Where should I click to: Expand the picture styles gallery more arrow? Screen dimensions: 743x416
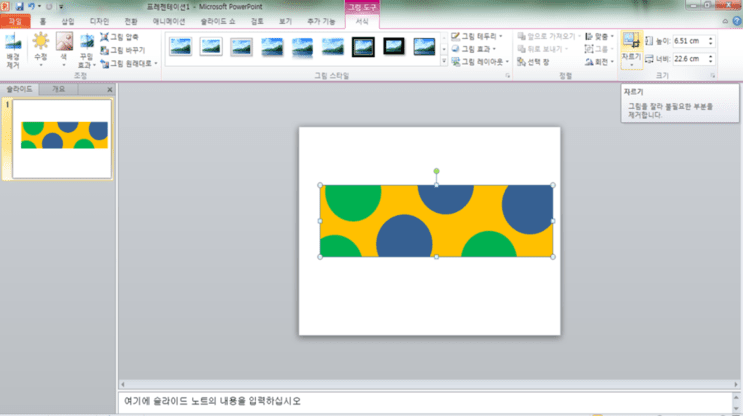pyautogui.click(x=444, y=61)
